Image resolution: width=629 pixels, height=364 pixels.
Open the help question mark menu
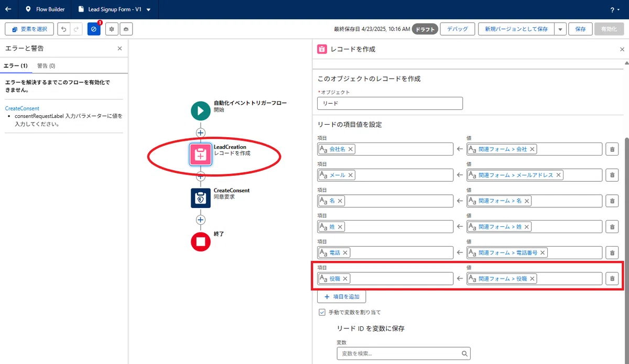[x=614, y=10]
